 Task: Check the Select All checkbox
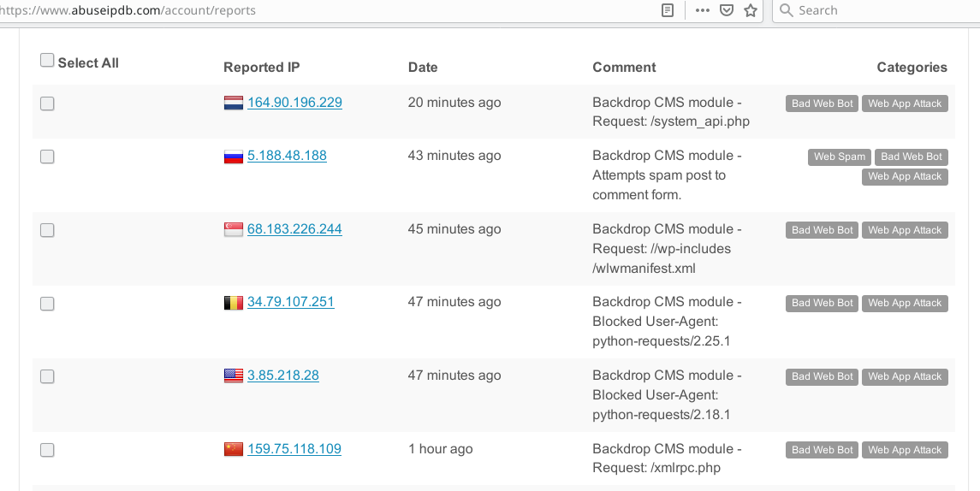47,60
